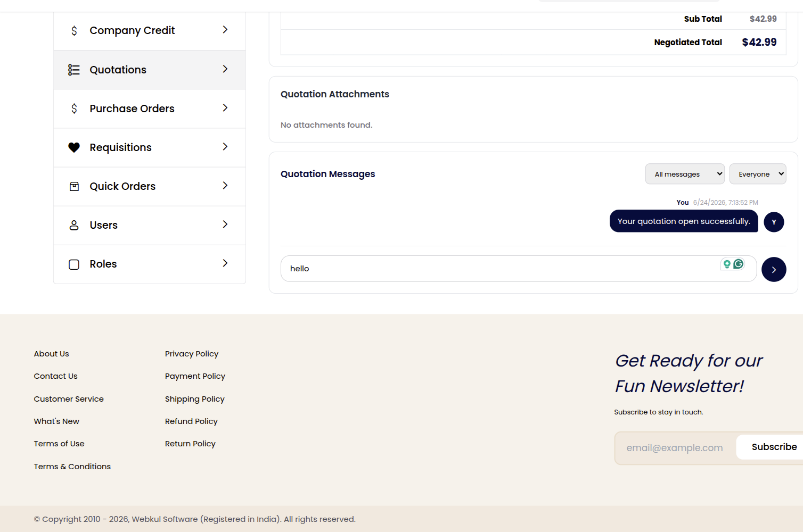Image resolution: width=803 pixels, height=532 pixels.
Task: Click the Webkul Software copyright text
Action: (x=195, y=519)
